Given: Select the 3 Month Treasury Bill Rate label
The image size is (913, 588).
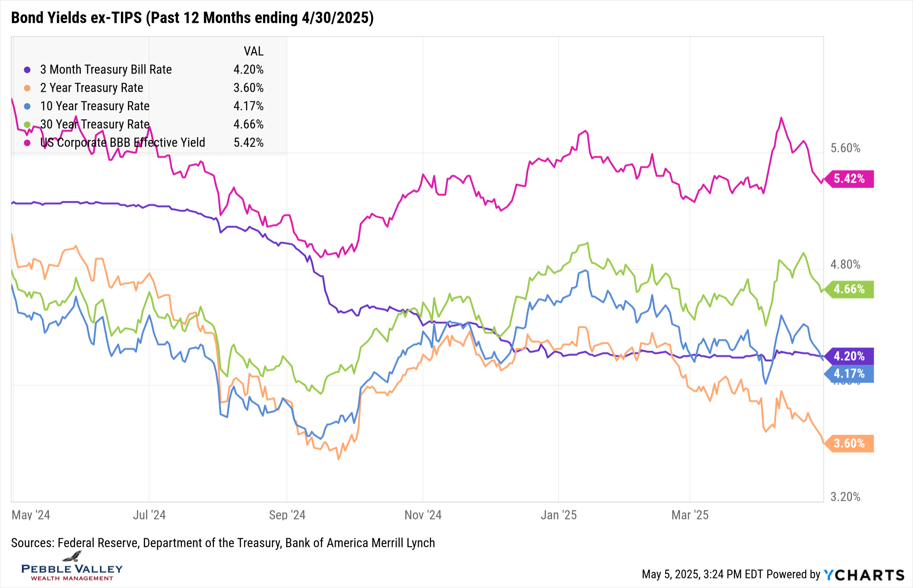Looking at the screenshot, I should (x=106, y=69).
